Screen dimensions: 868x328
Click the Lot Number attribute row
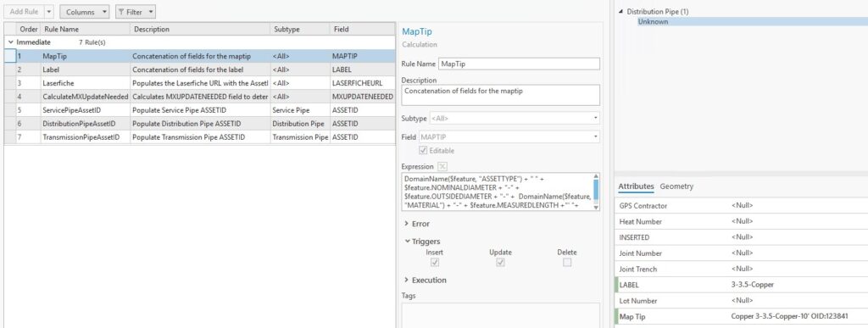(x=741, y=301)
